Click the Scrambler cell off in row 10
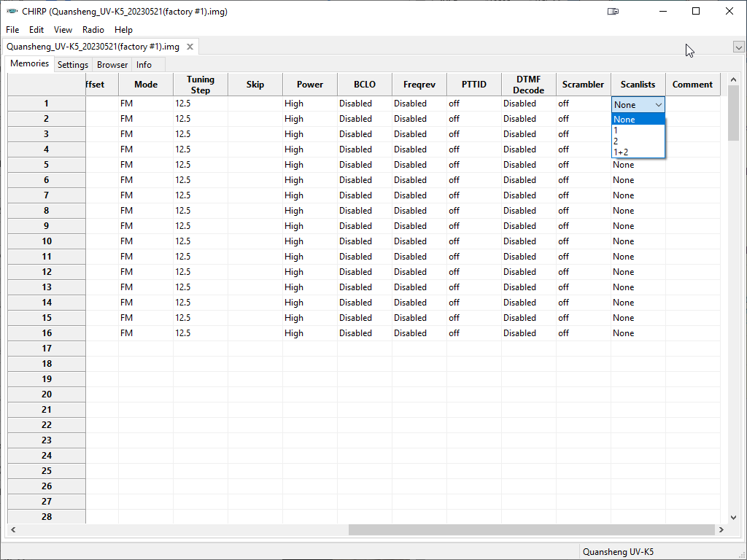This screenshot has width=747, height=560. click(x=584, y=241)
